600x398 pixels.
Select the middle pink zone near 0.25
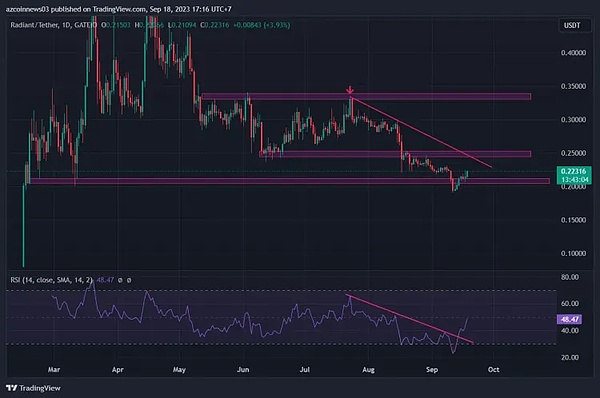395,154
